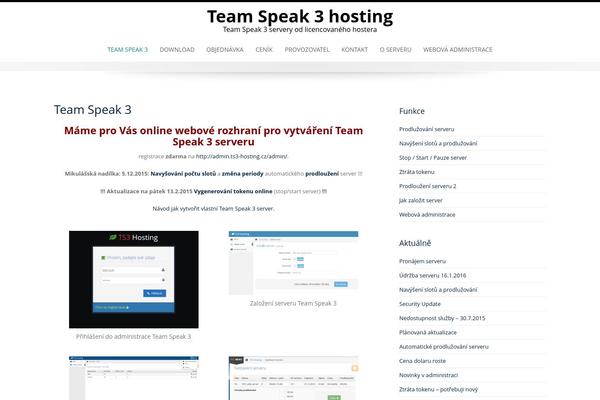Image resolution: width=600 pixels, height=400 pixels.
Task: Open the TS3 Hosting login screenshot thumbnail
Action: pyautogui.click(x=134, y=279)
